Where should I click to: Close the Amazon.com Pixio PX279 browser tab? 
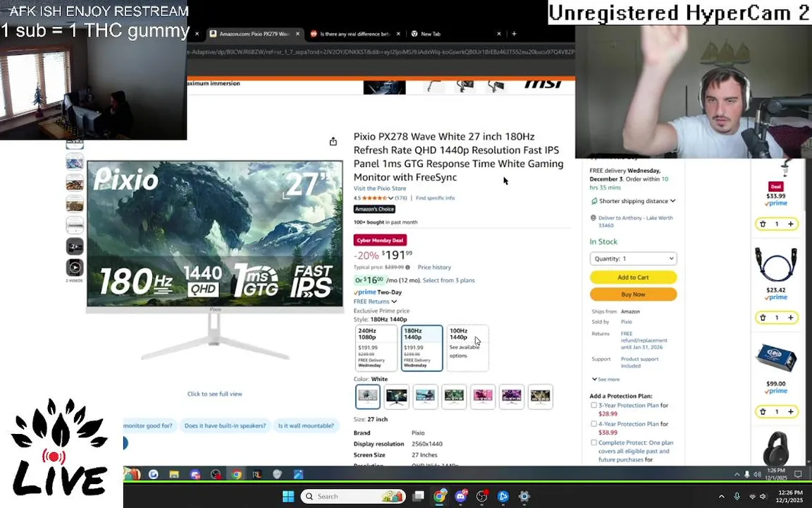coord(297,34)
